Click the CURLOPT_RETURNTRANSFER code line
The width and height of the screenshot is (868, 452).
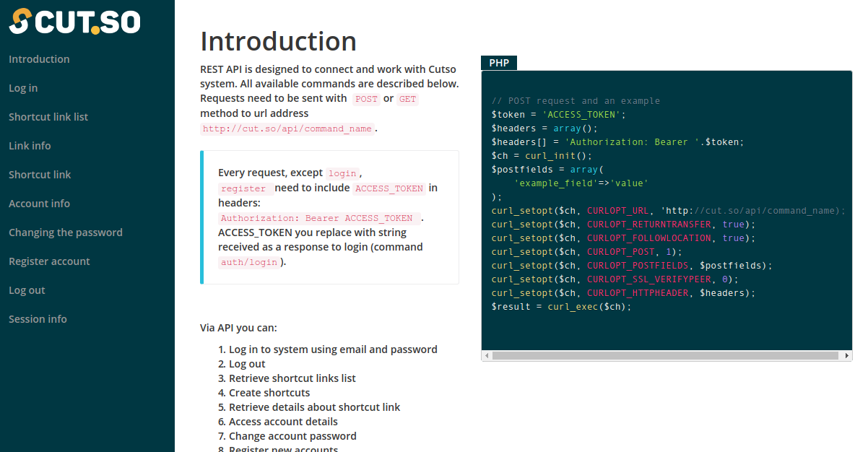pyautogui.click(x=623, y=225)
